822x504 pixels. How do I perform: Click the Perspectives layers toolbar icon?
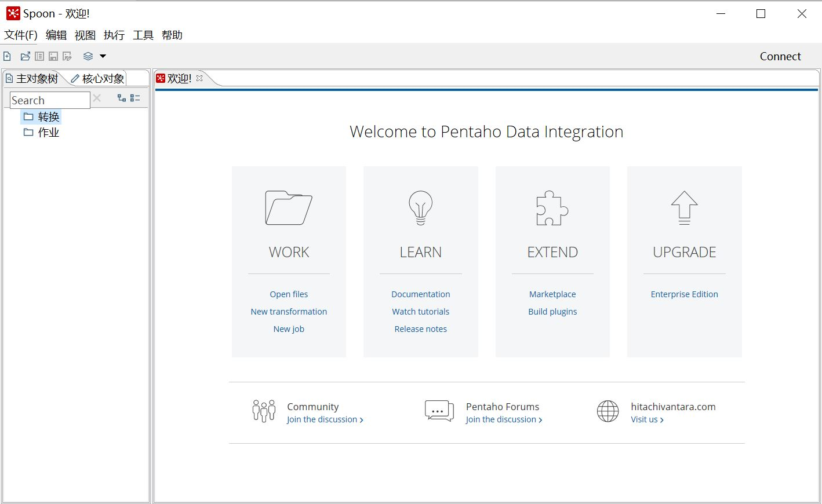coord(88,56)
